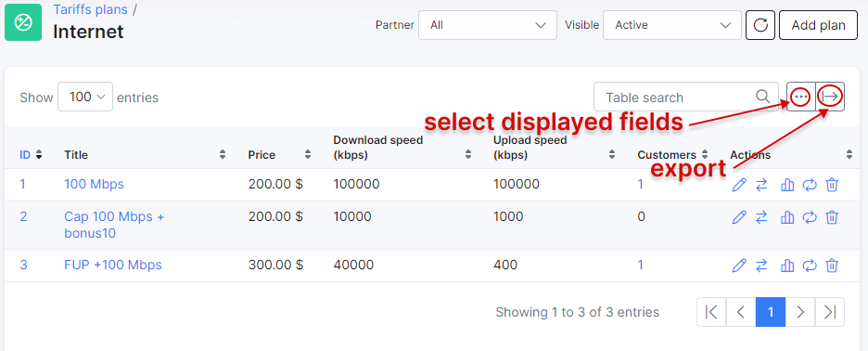Change the Show entries count dropdown
The width and height of the screenshot is (868, 351).
[x=85, y=97]
